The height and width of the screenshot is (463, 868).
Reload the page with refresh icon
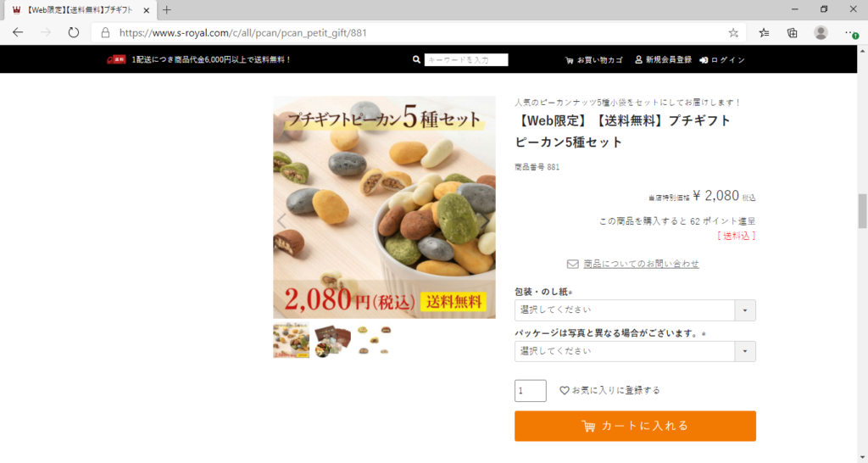pyautogui.click(x=73, y=33)
